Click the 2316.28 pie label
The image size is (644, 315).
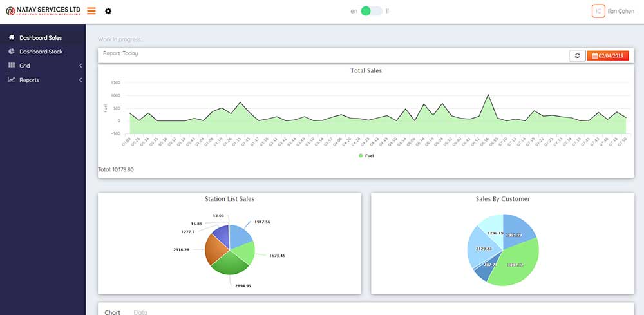(181, 249)
